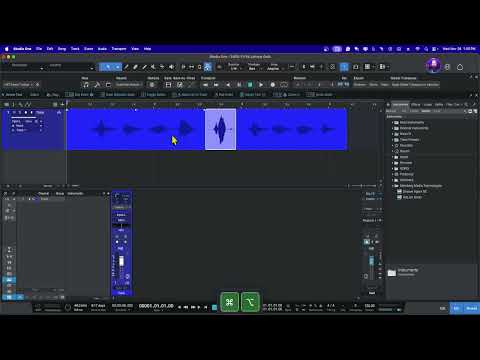Open the macOS Spotlight search icon

tap(426, 49)
